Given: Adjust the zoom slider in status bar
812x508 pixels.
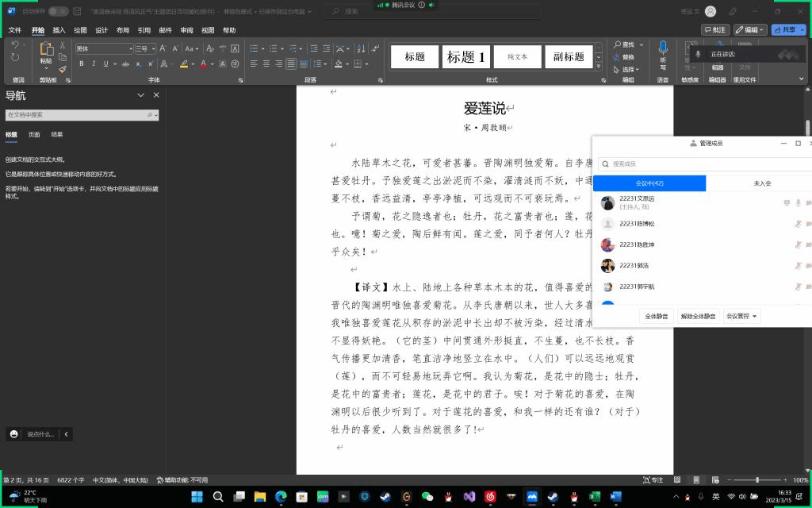Looking at the screenshot, I should tap(757, 480).
